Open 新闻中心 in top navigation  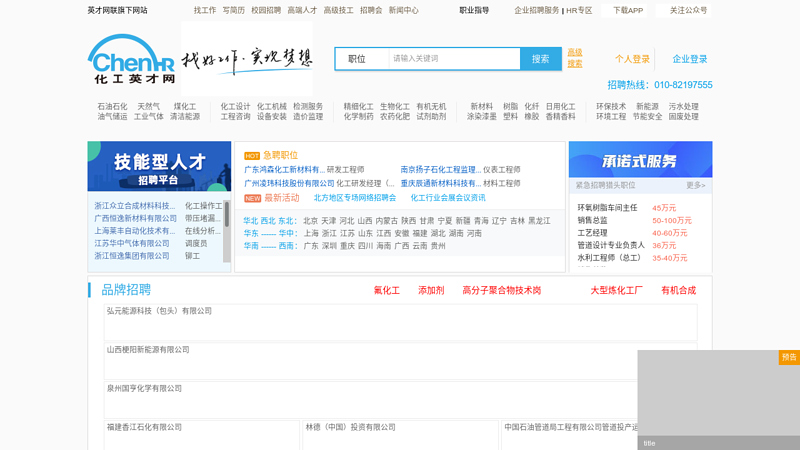(x=404, y=10)
